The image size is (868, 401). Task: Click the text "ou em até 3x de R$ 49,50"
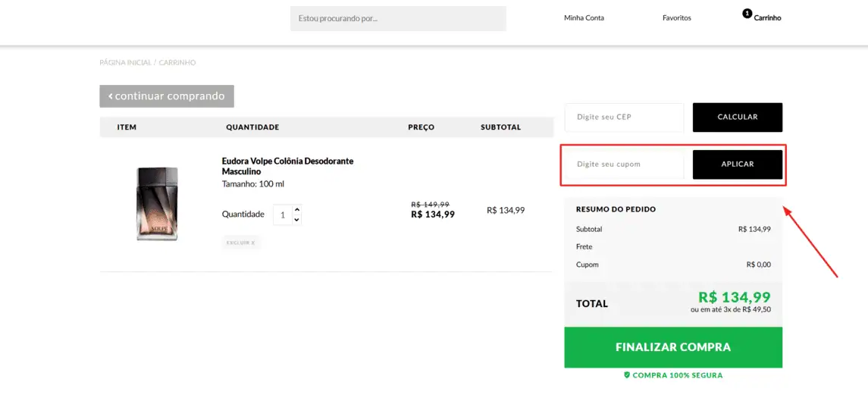pos(731,309)
